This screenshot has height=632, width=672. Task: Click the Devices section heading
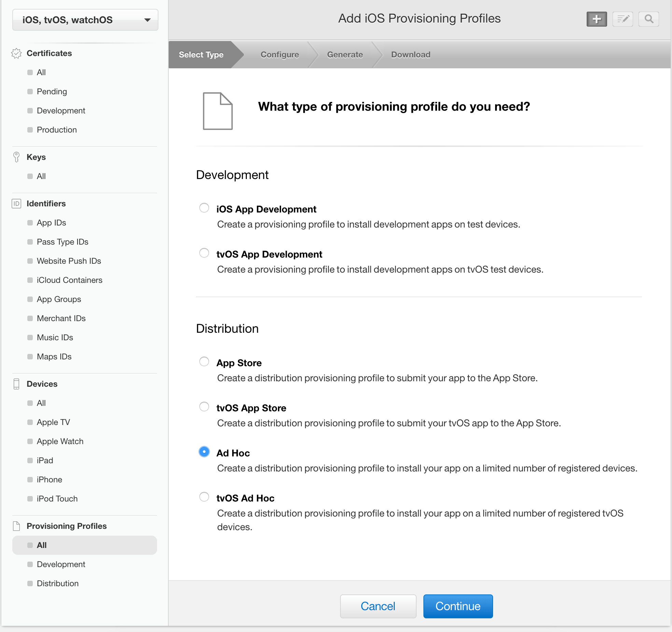pos(42,384)
